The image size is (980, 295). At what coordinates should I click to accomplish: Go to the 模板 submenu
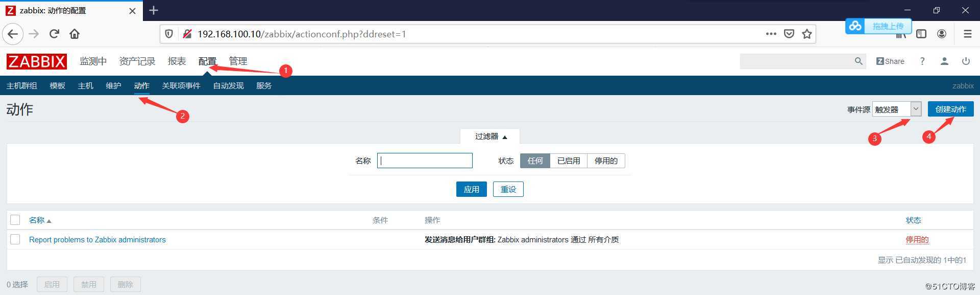tap(57, 86)
